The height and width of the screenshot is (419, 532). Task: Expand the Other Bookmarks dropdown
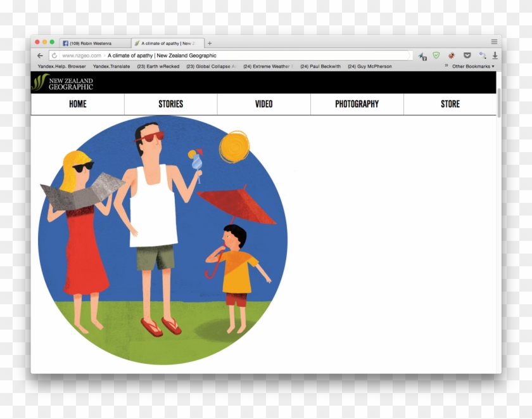point(473,67)
